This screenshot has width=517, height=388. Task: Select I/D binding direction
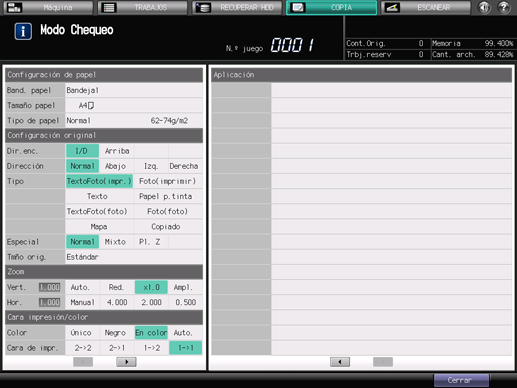(82, 151)
